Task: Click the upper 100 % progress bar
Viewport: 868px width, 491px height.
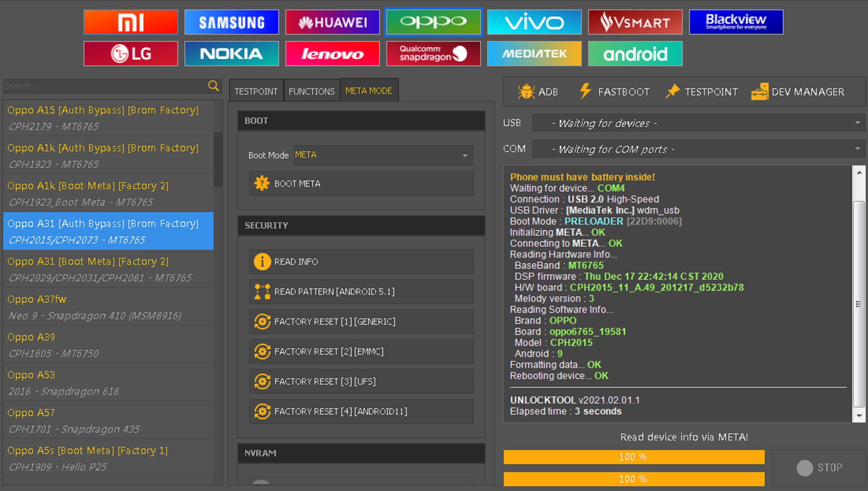Action: 634,457
